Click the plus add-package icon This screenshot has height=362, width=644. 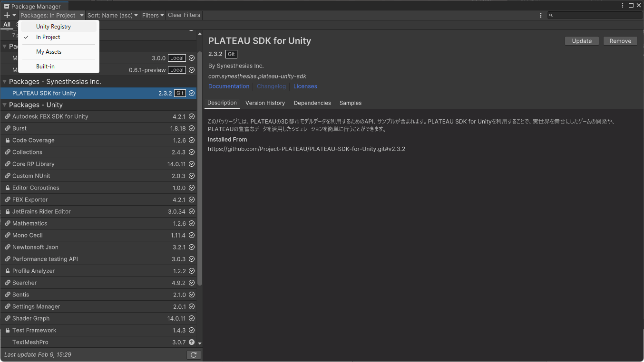7,15
